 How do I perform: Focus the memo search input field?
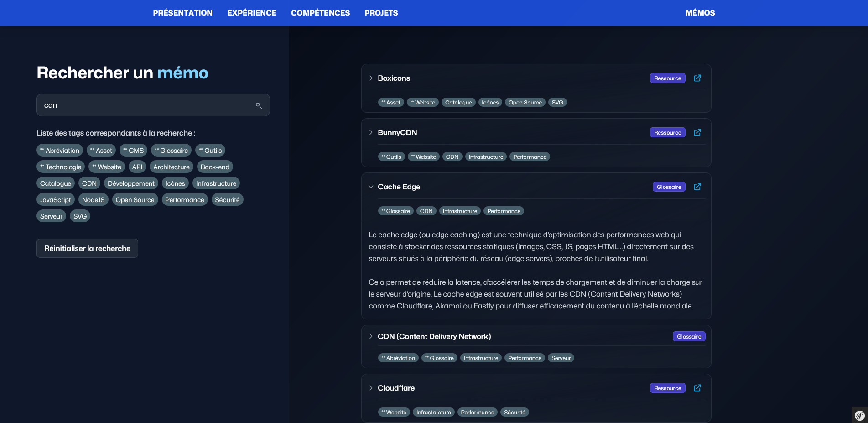point(146,105)
